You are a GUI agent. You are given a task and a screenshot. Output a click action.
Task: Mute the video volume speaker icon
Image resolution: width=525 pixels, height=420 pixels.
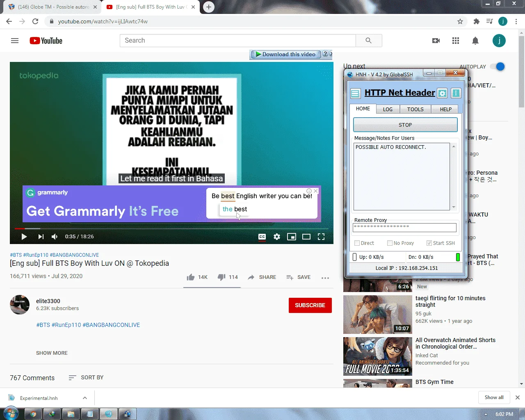(55, 237)
